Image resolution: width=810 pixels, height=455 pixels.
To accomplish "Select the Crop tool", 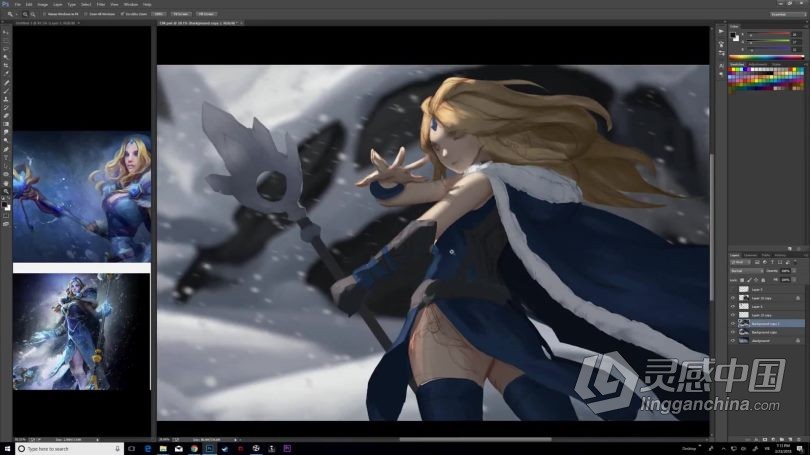I will coord(7,65).
